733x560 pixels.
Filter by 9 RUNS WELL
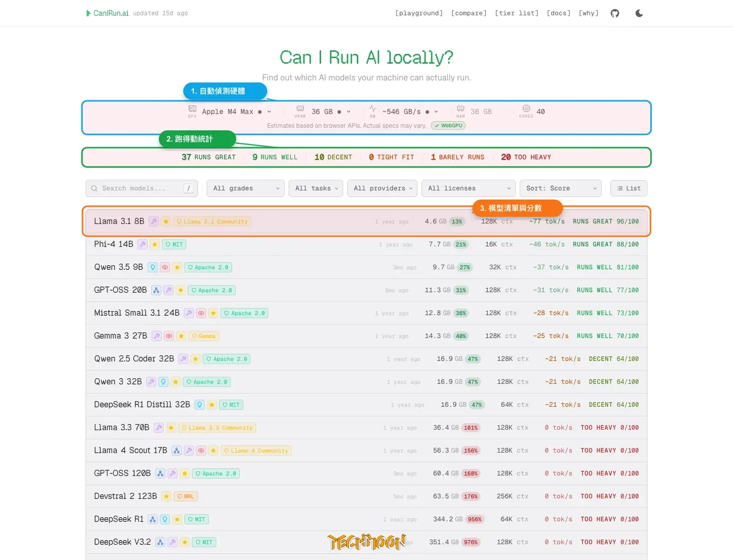point(275,157)
